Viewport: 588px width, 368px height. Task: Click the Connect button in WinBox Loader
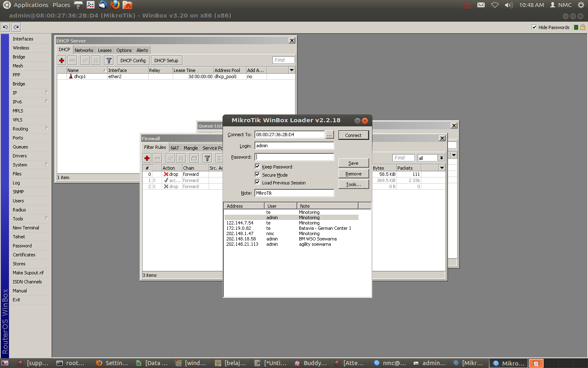354,135
